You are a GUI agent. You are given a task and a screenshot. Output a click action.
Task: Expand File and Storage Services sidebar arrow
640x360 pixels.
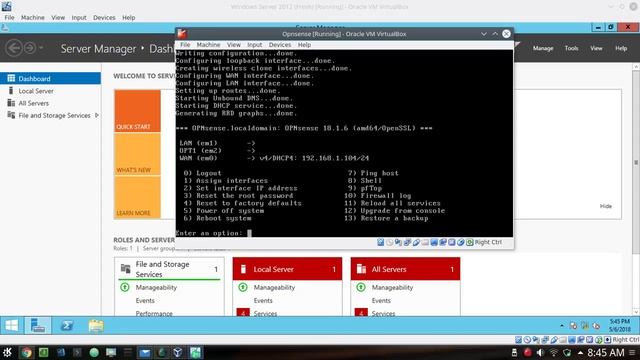97,116
